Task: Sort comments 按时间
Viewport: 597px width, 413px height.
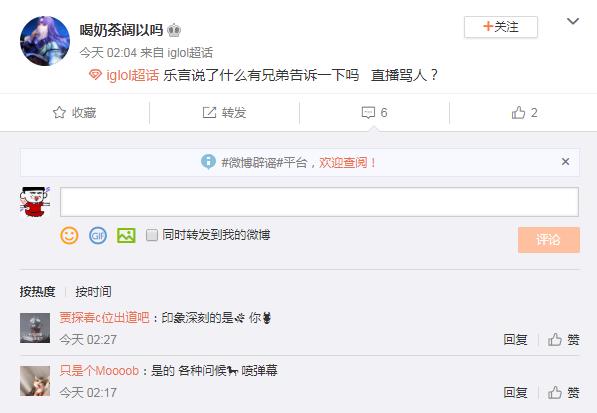Action: (x=93, y=292)
